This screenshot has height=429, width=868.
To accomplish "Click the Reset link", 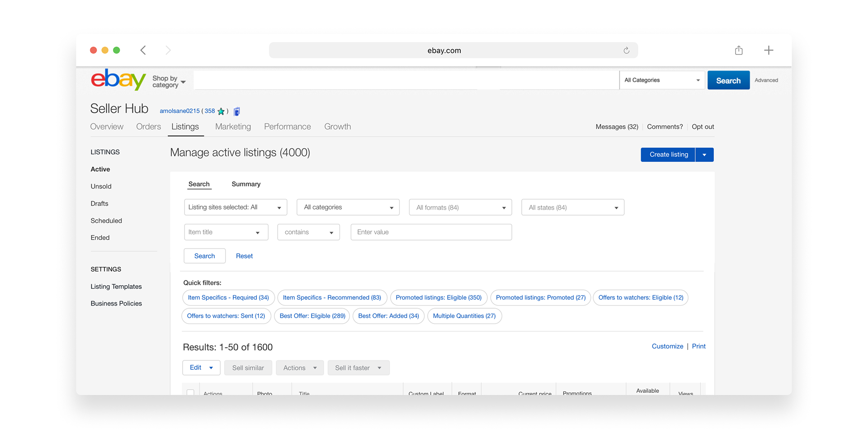I will click(x=244, y=256).
